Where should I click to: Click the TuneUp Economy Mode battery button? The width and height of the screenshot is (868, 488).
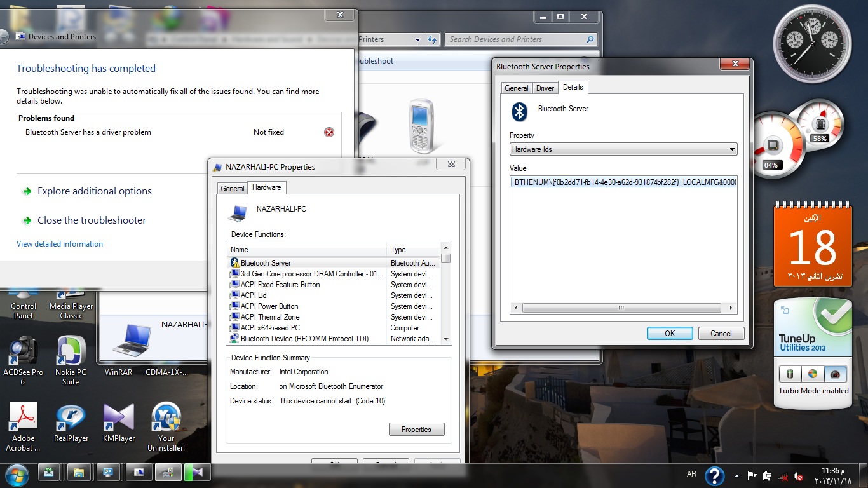790,374
